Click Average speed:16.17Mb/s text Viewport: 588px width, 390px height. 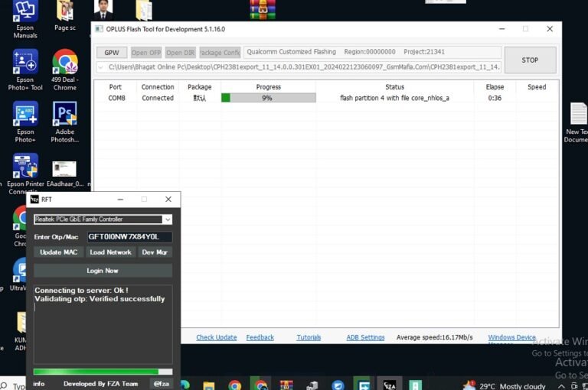coord(434,337)
